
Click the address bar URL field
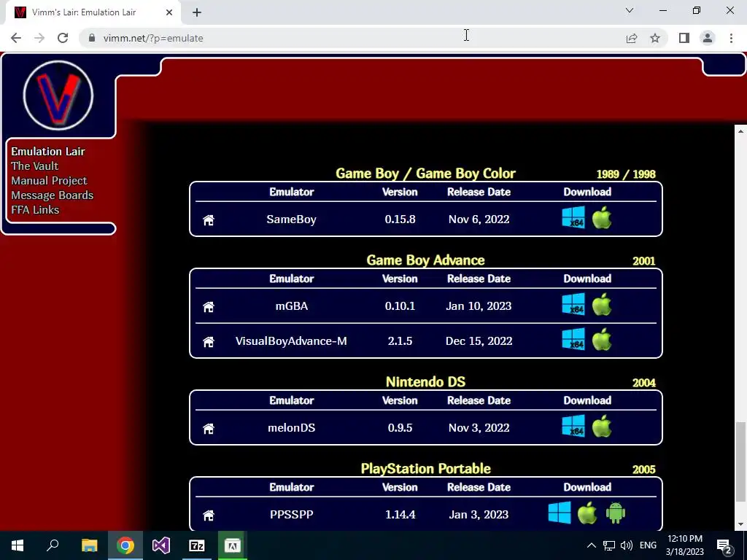[x=352, y=38]
